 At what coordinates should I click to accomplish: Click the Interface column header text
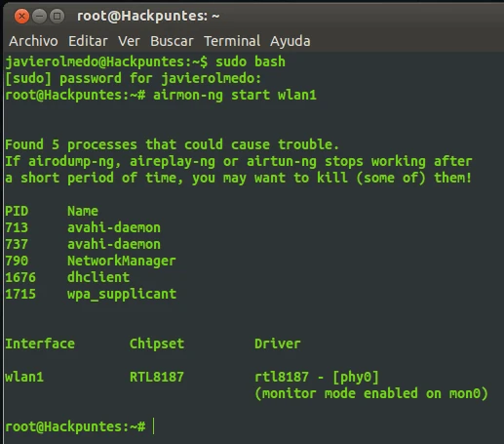point(40,343)
